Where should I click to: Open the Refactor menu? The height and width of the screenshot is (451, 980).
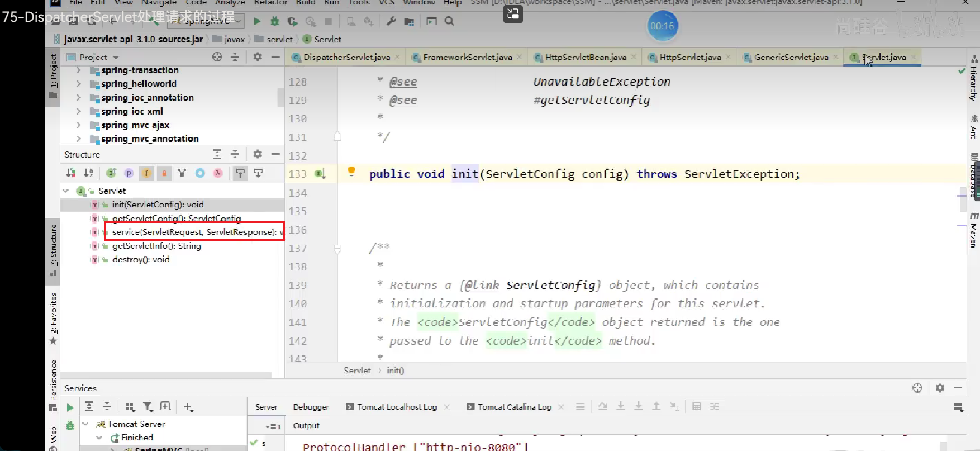tap(270, 3)
